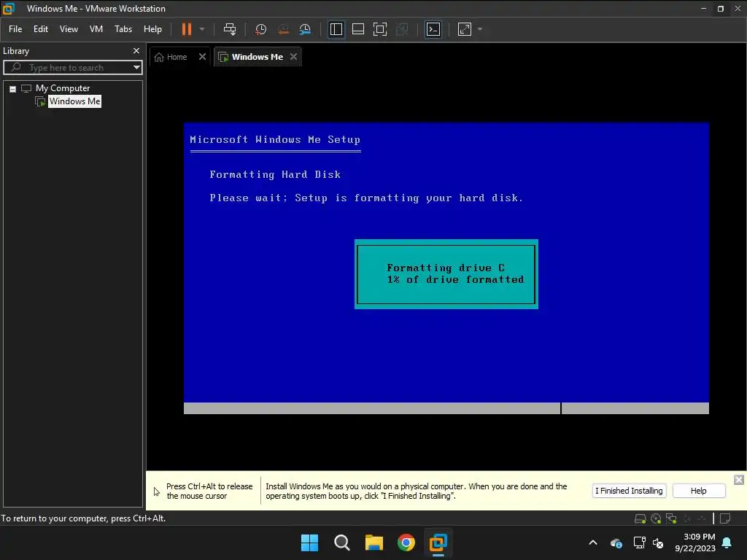Click the muted volume tray icon
The width and height of the screenshot is (747, 560).
point(658,542)
